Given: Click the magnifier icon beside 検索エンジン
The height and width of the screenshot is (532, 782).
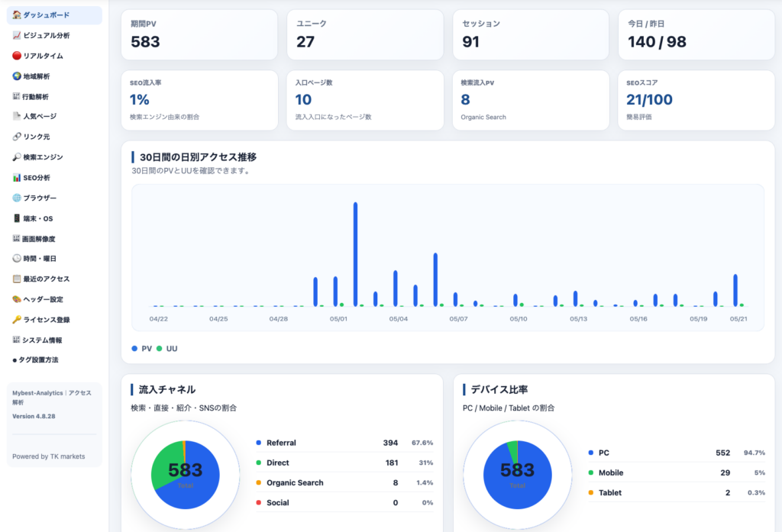Looking at the screenshot, I should point(17,157).
